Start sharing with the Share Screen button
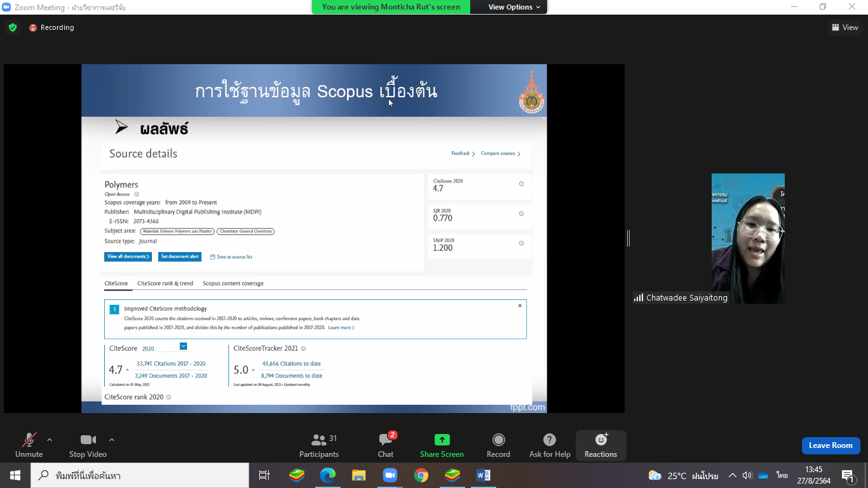Viewport: 868px width, 488px height. (442, 445)
